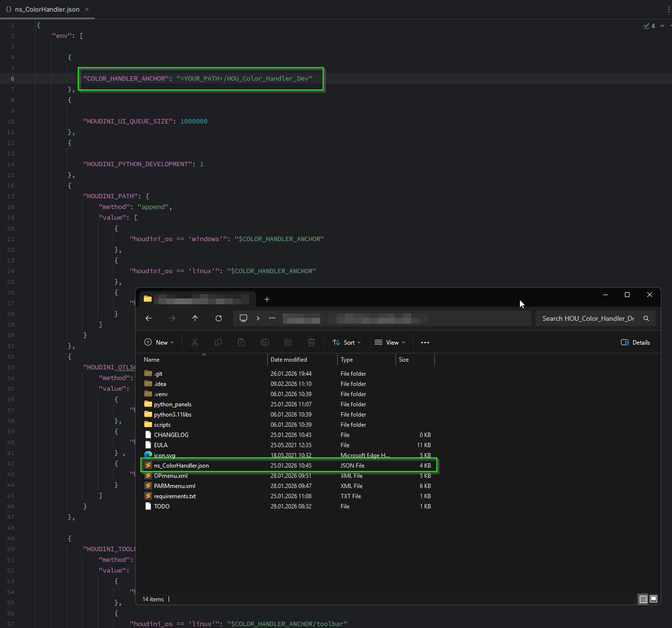Switch to large thumbnails view layout
This screenshot has width=672, height=628.
[x=654, y=599]
